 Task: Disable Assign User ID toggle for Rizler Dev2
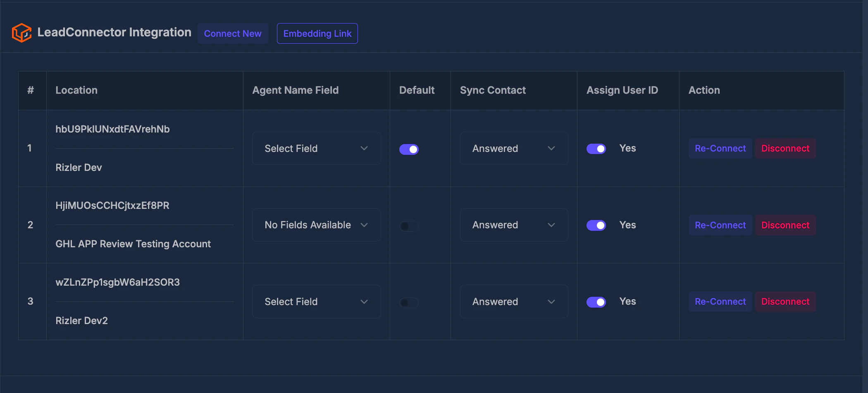(596, 302)
